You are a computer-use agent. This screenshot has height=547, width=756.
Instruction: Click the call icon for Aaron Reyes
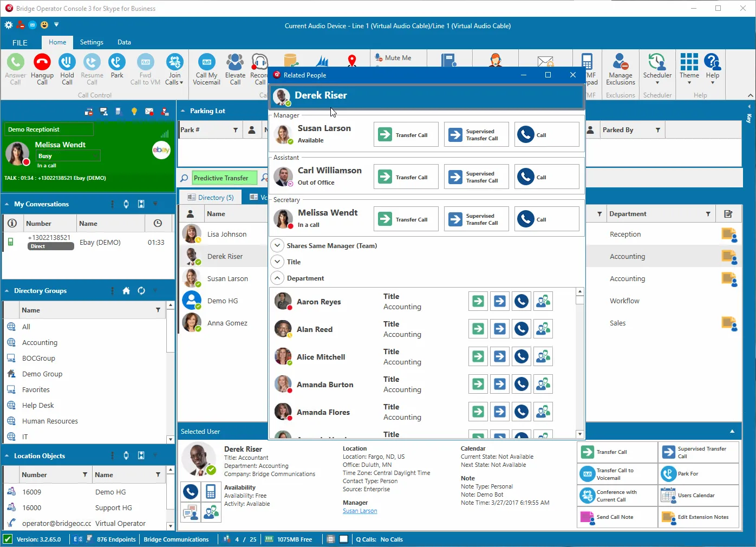pos(522,301)
